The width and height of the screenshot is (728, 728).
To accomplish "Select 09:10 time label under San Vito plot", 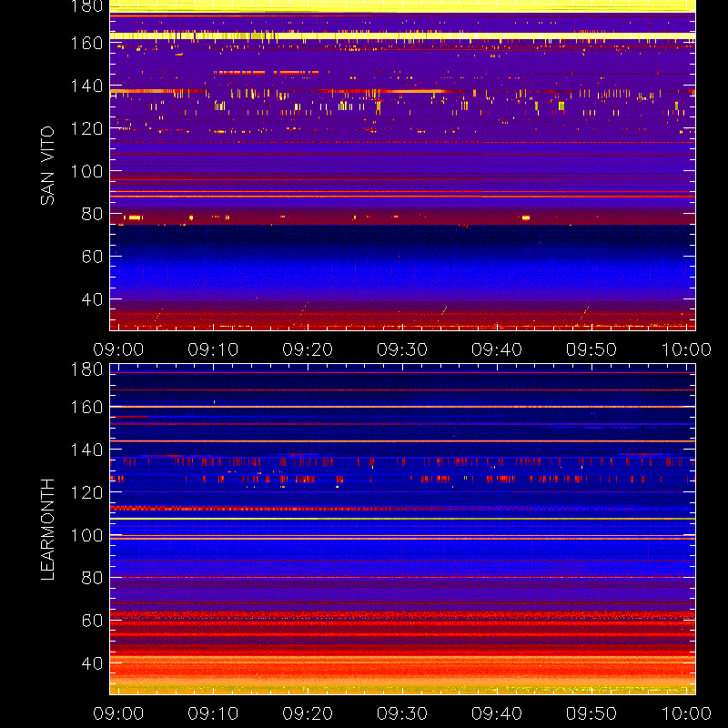I will pos(213,349).
